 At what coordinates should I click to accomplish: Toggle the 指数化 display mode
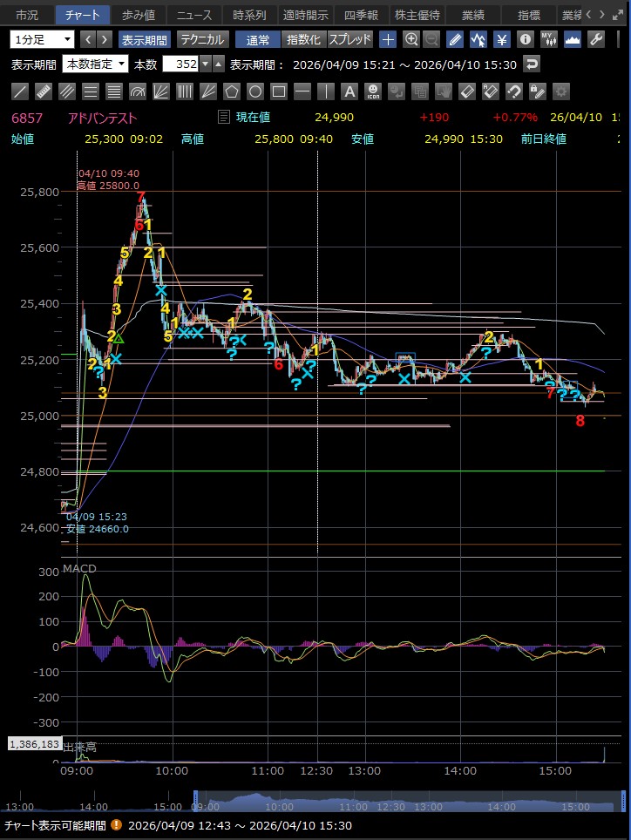(x=304, y=39)
